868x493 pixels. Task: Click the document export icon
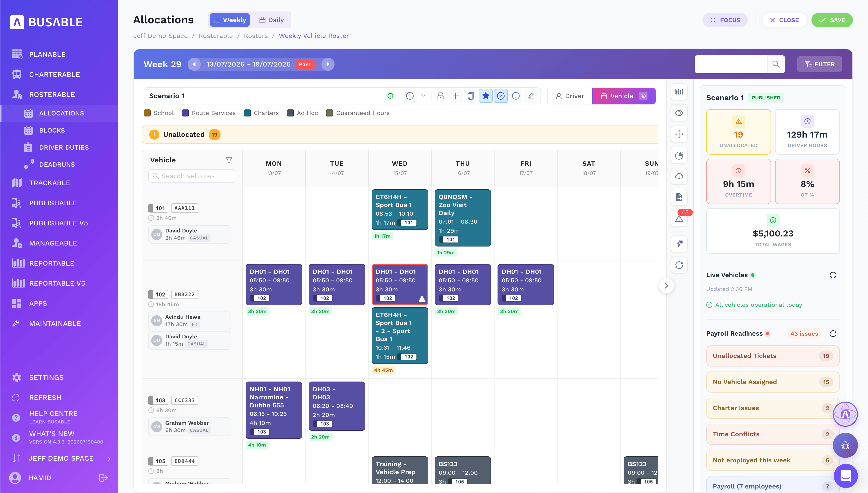click(x=679, y=197)
